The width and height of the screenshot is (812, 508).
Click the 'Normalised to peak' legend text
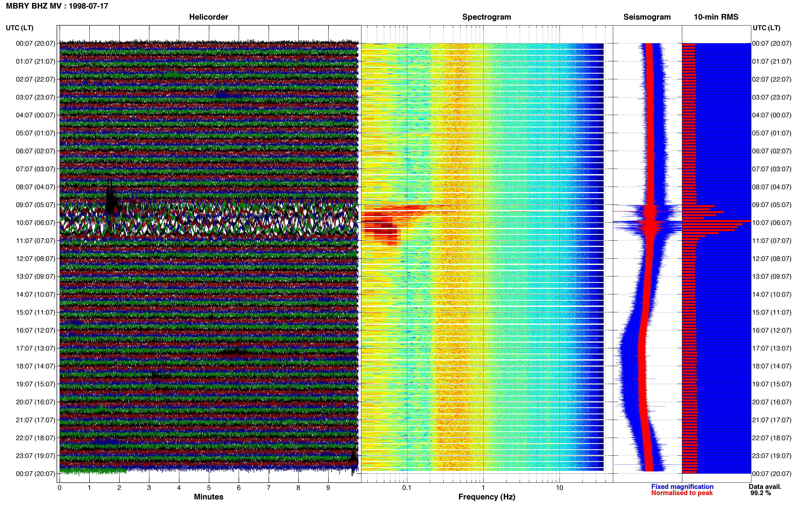pos(682,493)
